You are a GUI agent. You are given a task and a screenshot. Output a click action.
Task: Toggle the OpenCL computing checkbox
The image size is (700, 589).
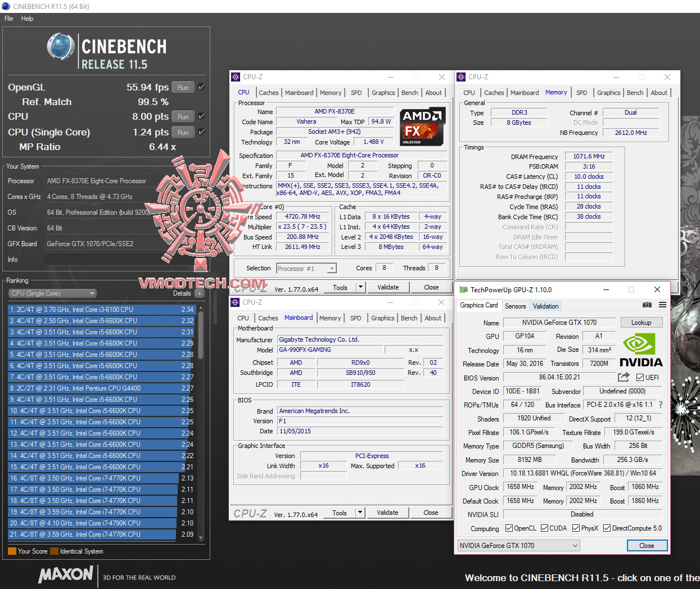pyautogui.click(x=509, y=528)
